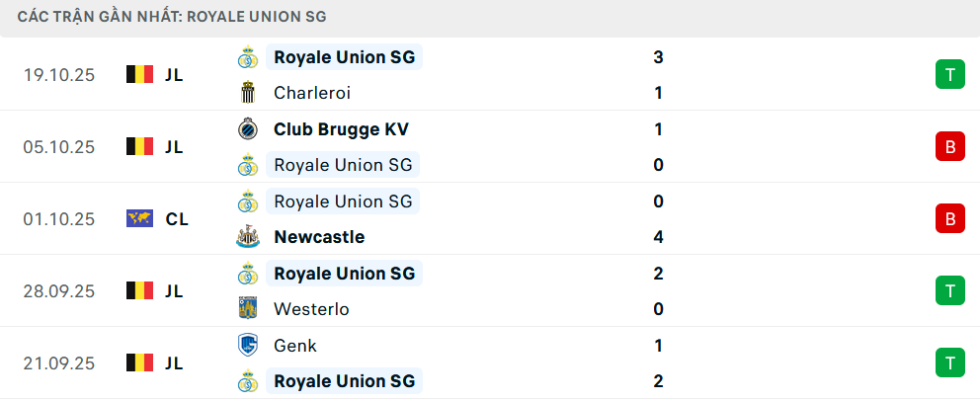Screen dimensions: 980x402
Task: Click the Newcastle club crest icon
Action: (247, 237)
